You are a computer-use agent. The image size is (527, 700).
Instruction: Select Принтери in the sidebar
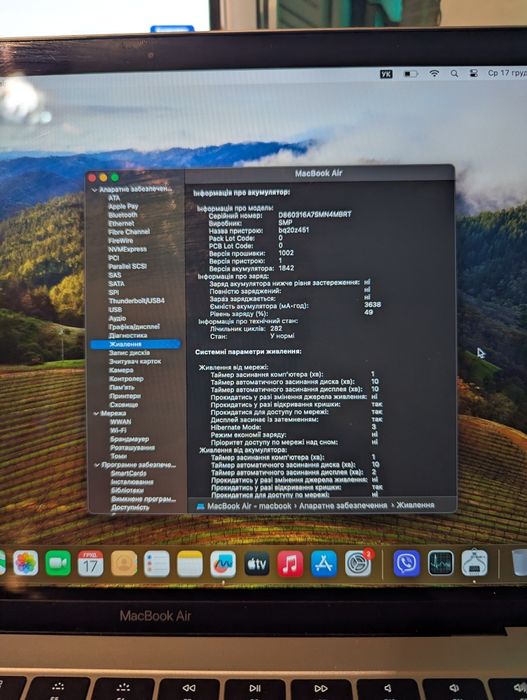[125, 396]
